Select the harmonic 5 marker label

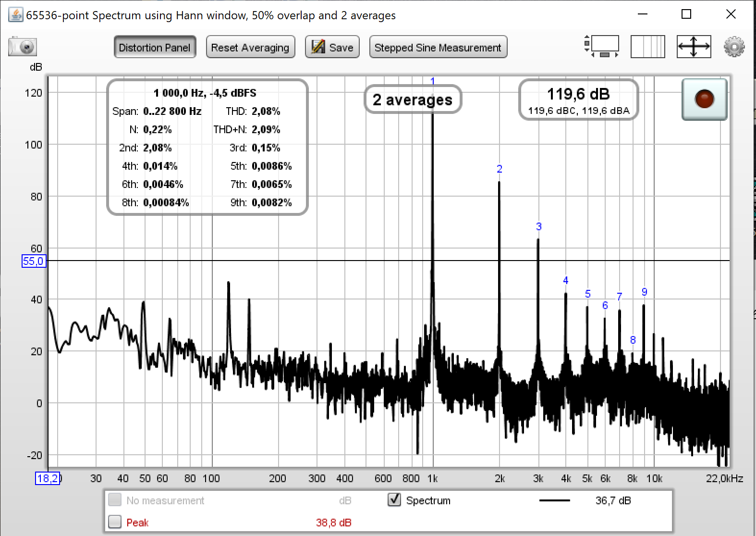click(x=588, y=294)
